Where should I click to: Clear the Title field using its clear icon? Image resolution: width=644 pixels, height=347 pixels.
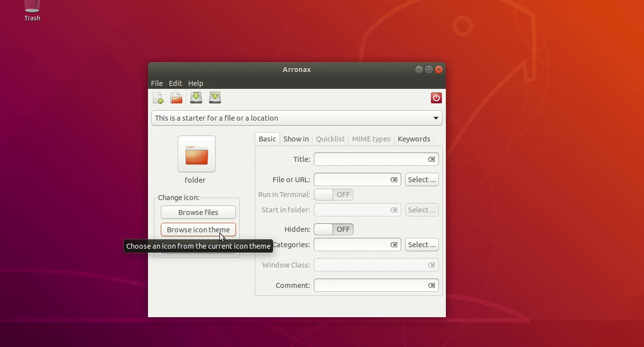pos(431,159)
